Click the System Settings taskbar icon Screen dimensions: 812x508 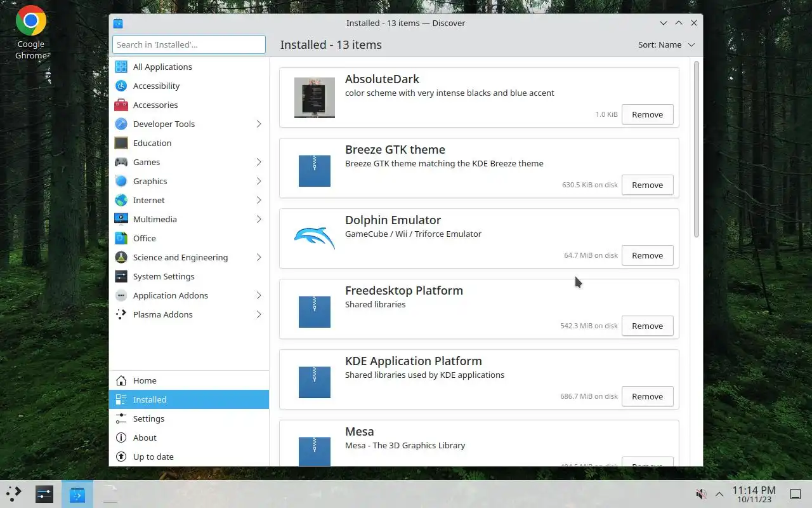(x=44, y=494)
